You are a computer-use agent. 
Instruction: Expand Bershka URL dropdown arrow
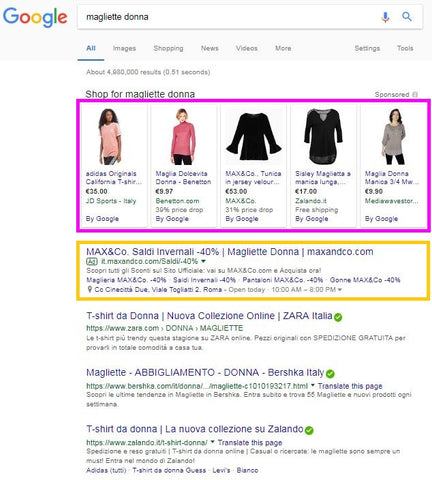[313, 385]
